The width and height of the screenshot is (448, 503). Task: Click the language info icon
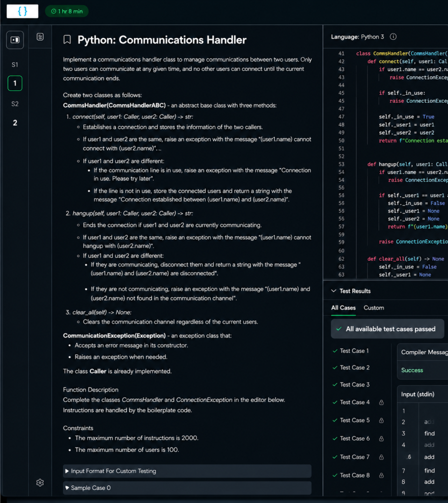[x=393, y=36]
